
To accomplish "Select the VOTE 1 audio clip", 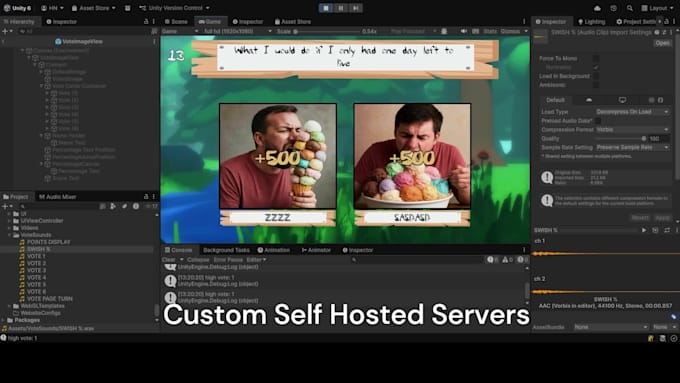I will tap(36, 256).
